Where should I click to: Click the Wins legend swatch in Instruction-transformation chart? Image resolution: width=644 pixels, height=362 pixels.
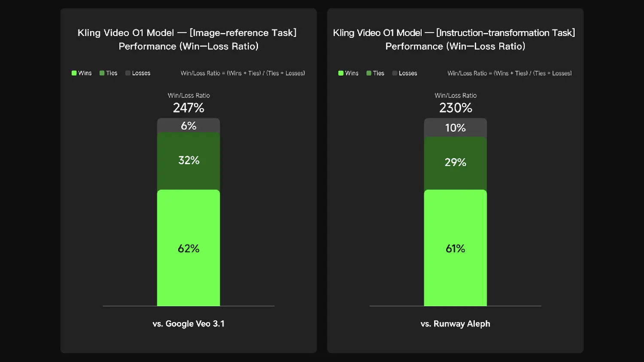point(341,73)
